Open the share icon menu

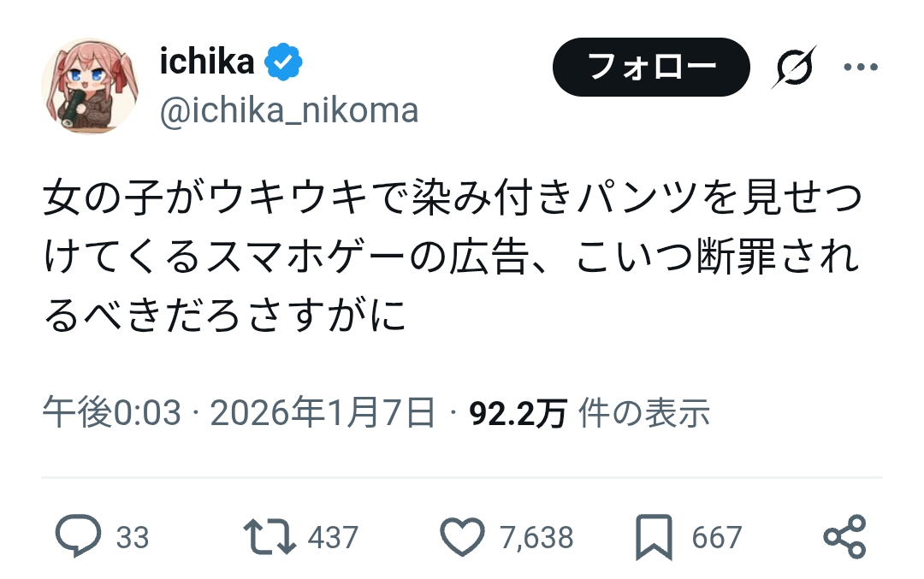844,536
